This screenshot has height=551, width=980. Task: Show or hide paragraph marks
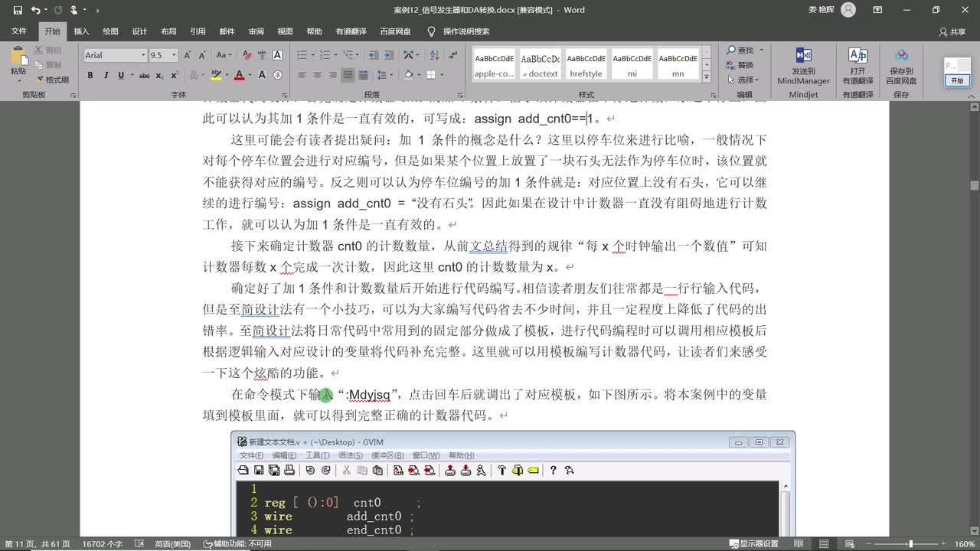(452, 55)
